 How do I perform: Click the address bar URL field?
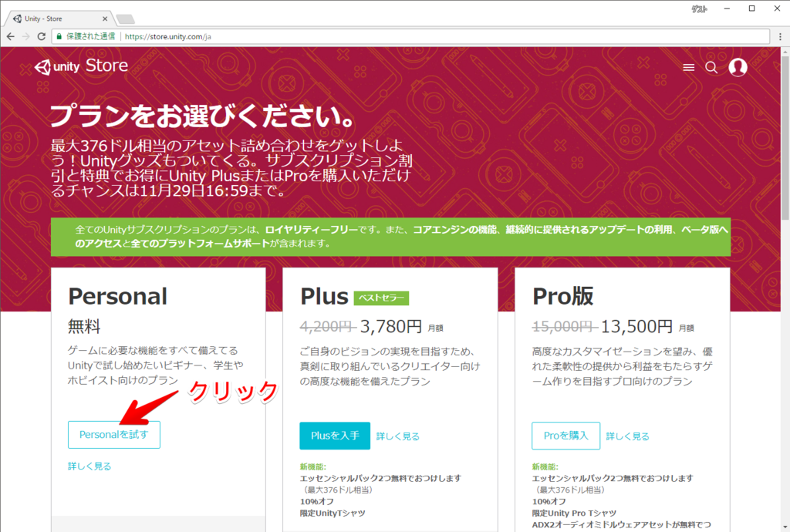(x=410, y=36)
